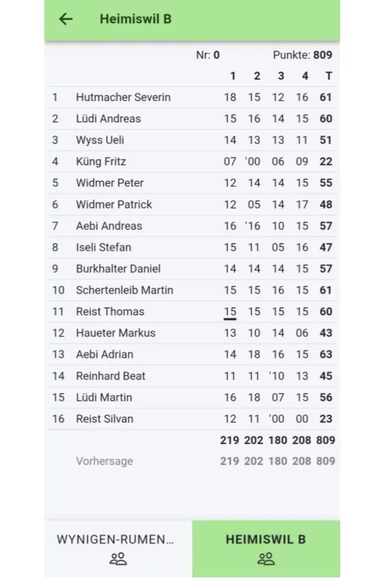Tap Widmer Patrick's round 2 score 05
This screenshot has width=392, height=579.
(254, 204)
